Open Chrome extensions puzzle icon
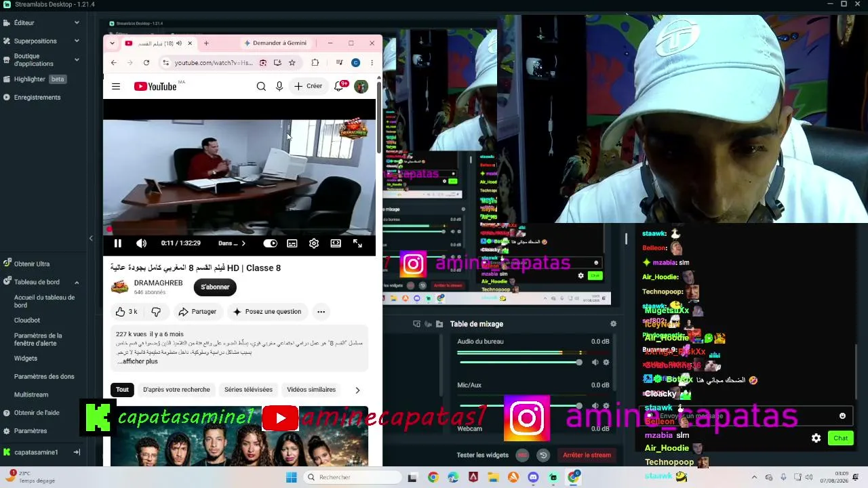 [x=315, y=62]
